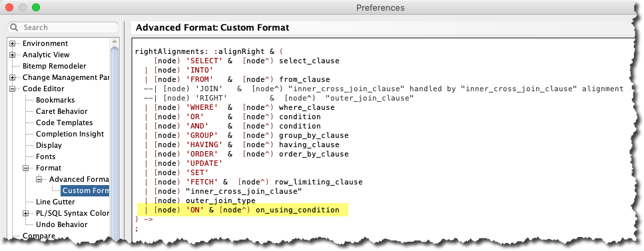Open Bookmarks preferences
Viewport: 644px width, 251px height.
(55, 101)
